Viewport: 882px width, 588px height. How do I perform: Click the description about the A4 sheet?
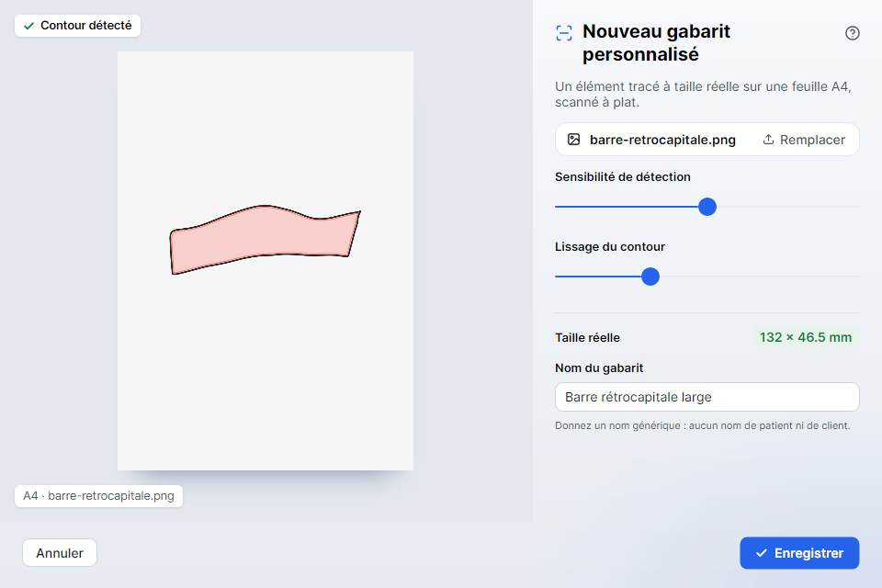703,95
